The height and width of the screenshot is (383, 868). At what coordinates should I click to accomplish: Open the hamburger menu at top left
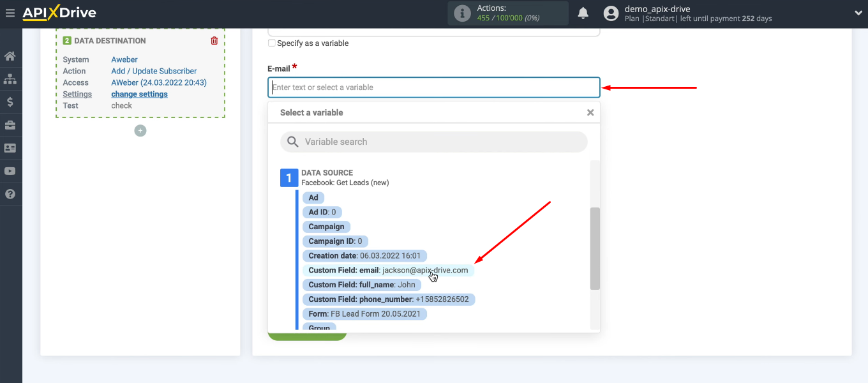click(x=10, y=11)
